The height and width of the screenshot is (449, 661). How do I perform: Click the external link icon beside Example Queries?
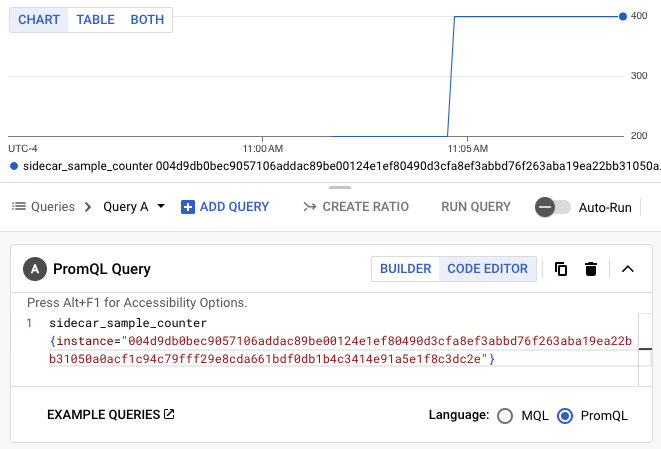pos(169,414)
